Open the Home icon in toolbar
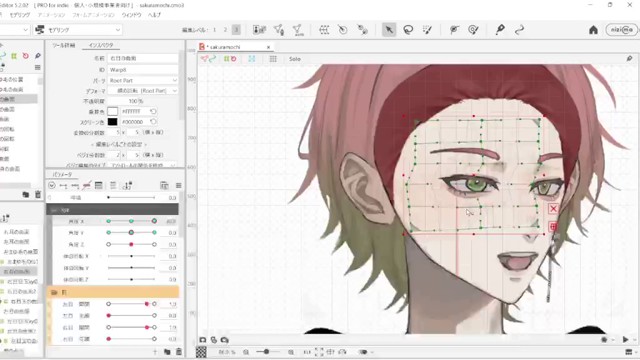This screenshot has width=640, height=360. 593,30
